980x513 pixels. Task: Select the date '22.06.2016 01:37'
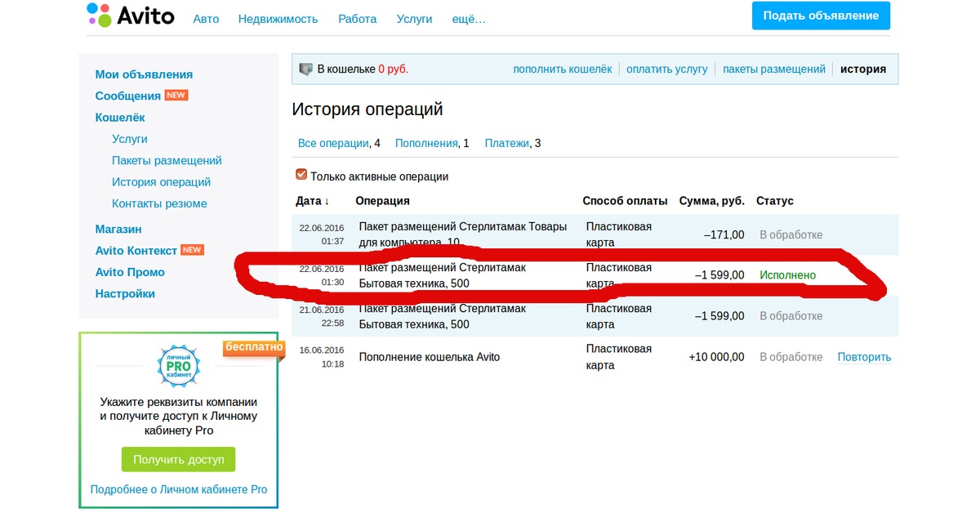pos(322,234)
